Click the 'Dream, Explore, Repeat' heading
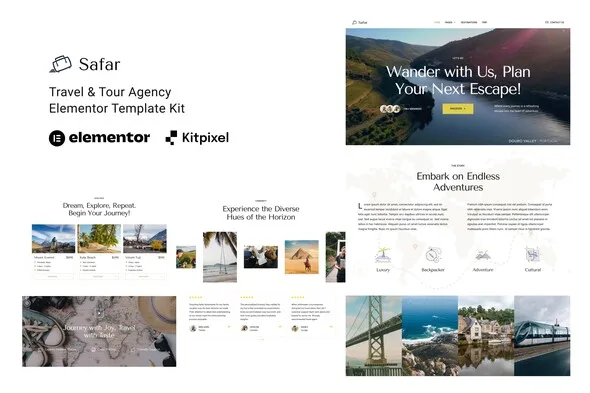Screen dimensions: 590x393 (x=99, y=209)
